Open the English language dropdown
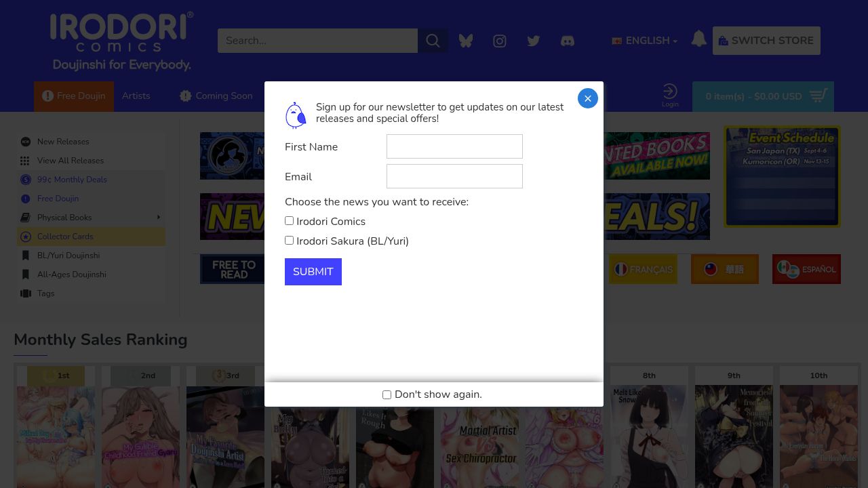Image resolution: width=868 pixels, height=488 pixels. (x=645, y=41)
